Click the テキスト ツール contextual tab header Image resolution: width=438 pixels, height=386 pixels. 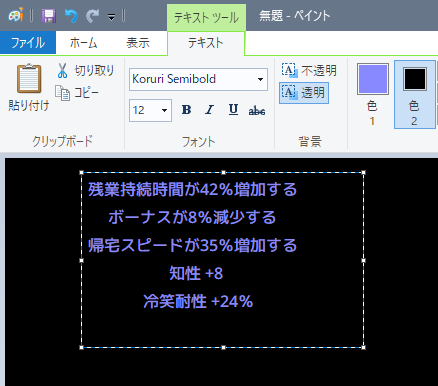tap(206, 17)
